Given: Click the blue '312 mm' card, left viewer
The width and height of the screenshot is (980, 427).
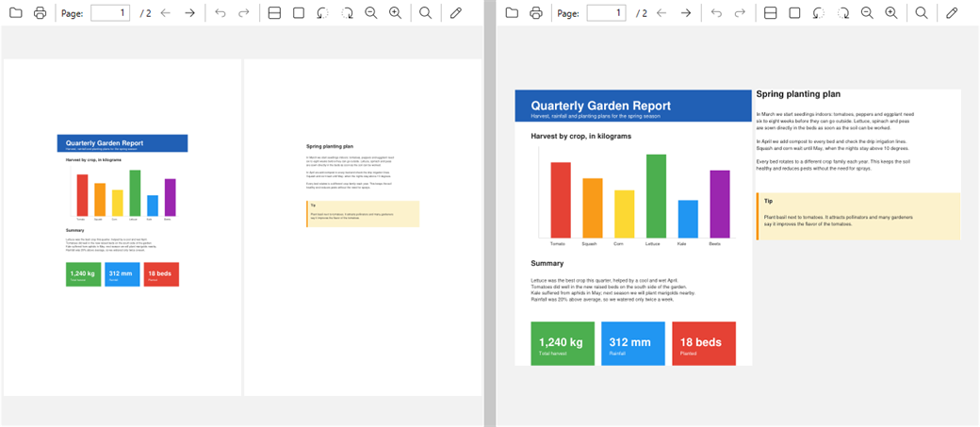Looking at the screenshot, I should pyautogui.click(x=122, y=274).
